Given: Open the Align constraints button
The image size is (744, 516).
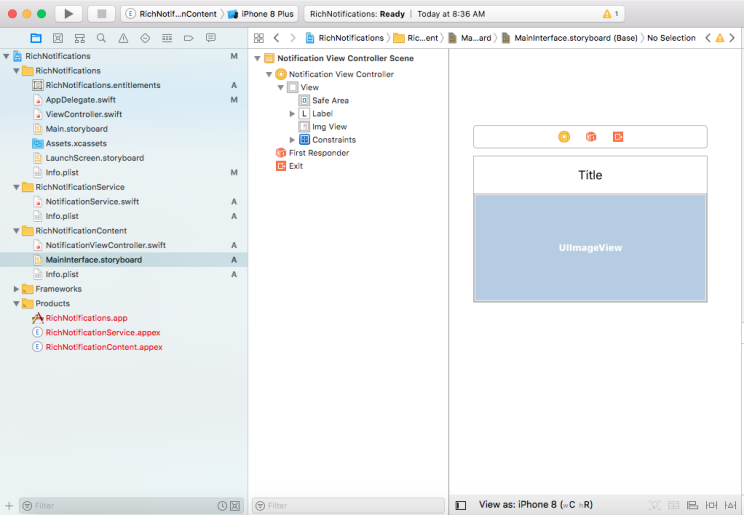Looking at the screenshot, I should pos(692,505).
